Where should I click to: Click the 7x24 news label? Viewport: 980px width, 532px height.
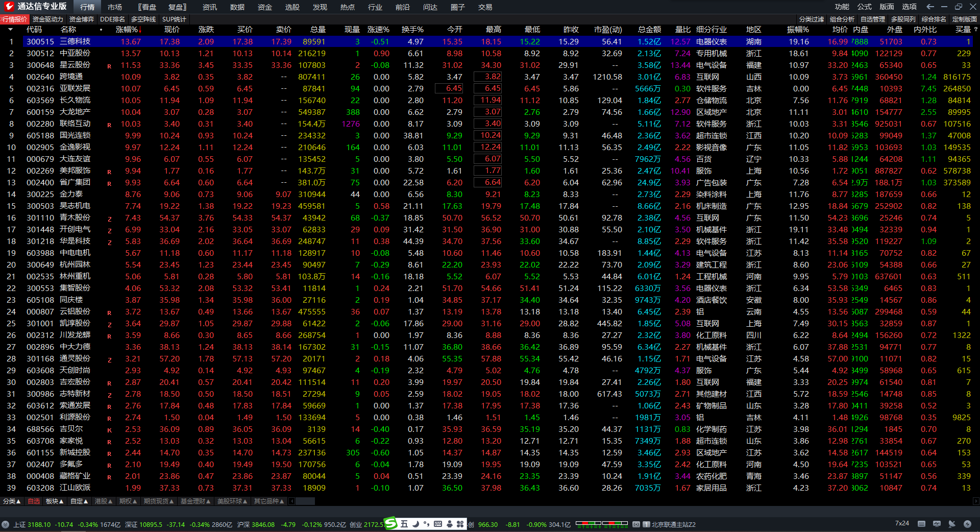pyautogui.click(x=902, y=524)
